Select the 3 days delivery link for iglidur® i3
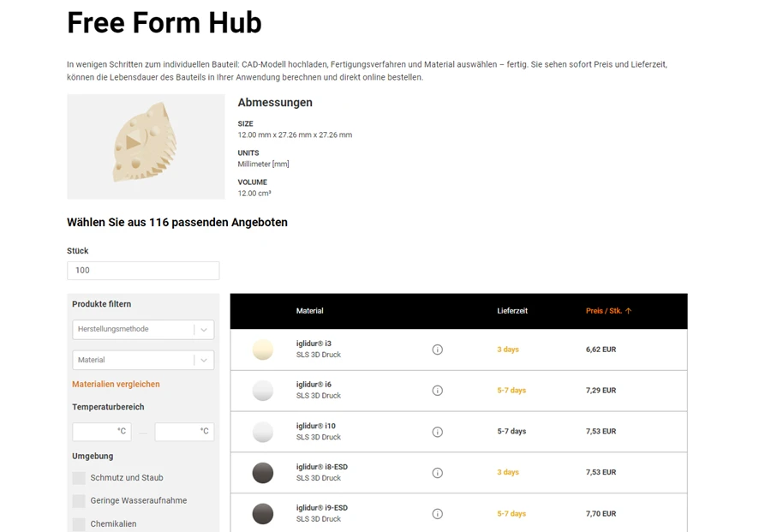The height and width of the screenshot is (532, 777). click(505, 350)
